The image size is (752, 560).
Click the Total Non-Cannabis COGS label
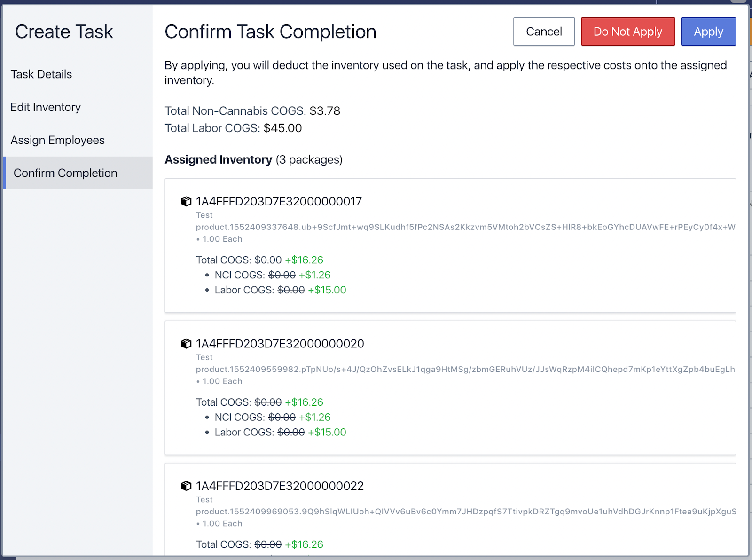pyautogui.click(x=235, y=111)
